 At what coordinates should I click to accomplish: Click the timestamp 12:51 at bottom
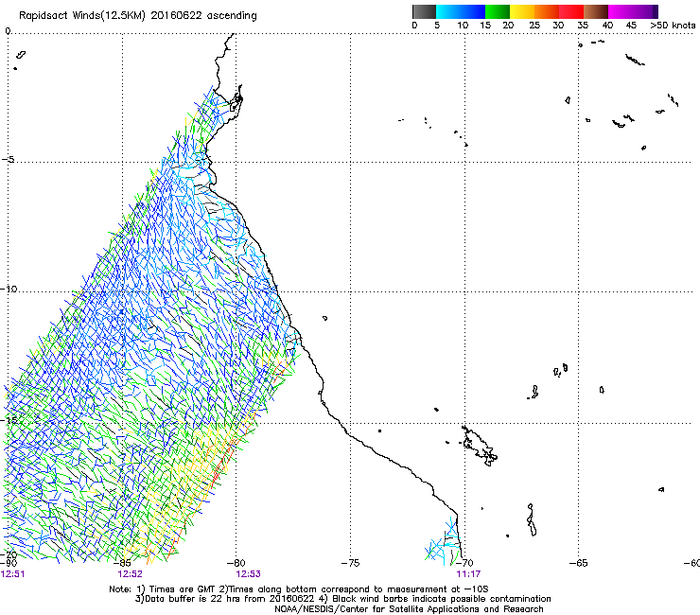tap(13, 574)
